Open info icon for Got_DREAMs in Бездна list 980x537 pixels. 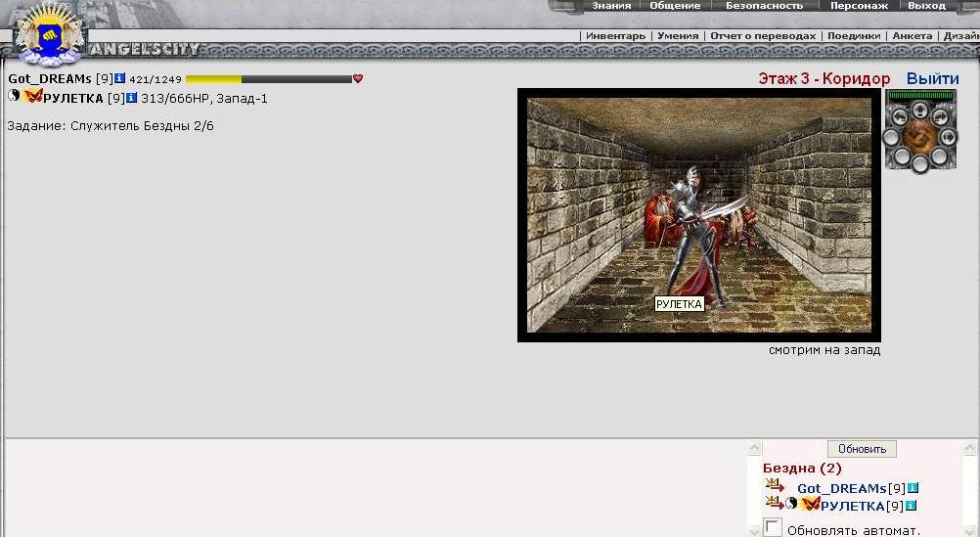913,488
